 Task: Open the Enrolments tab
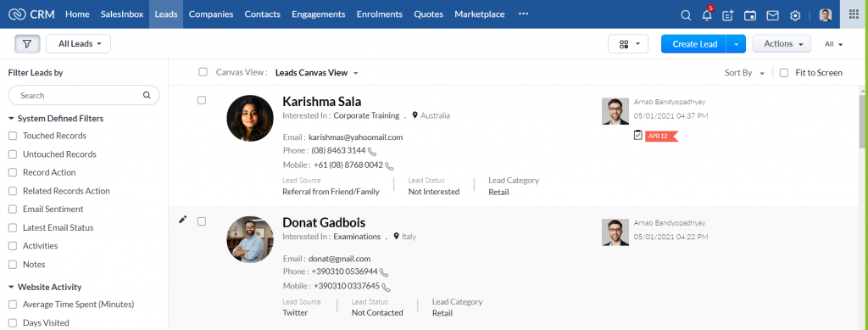click(x=379, y=14)
